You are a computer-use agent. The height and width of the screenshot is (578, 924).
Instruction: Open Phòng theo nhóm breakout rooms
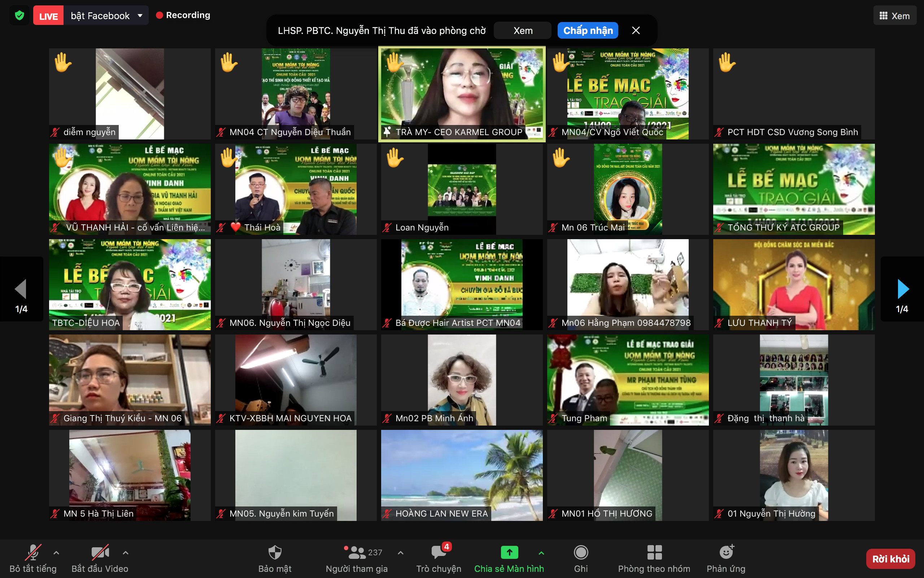pos(654,558)
